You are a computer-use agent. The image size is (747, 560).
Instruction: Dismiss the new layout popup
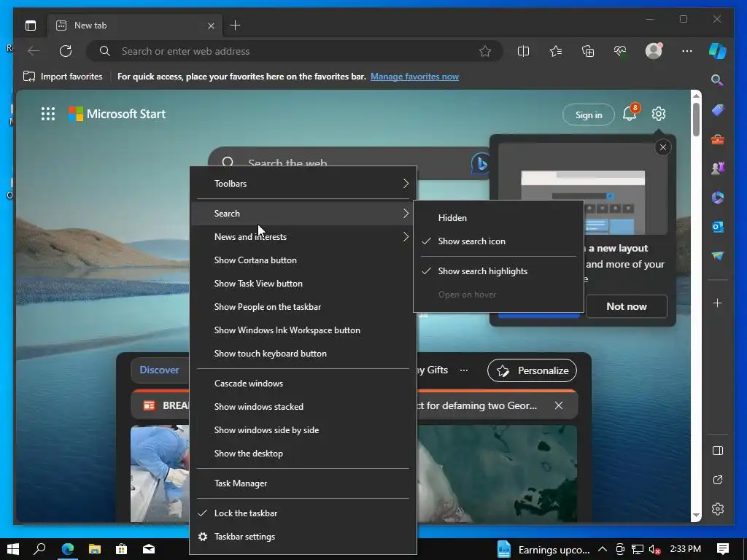click(x=662, y=147)
